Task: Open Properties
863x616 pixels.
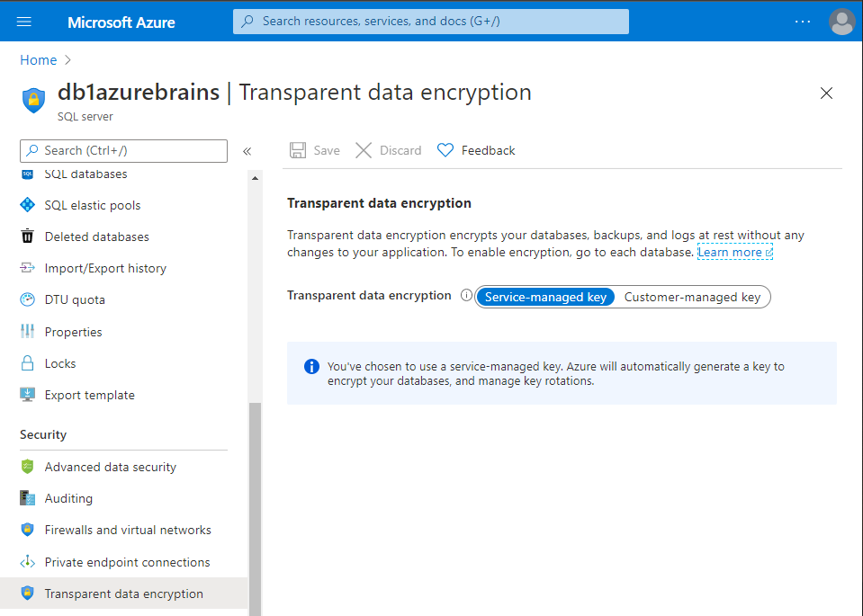Action: (73, 332)
